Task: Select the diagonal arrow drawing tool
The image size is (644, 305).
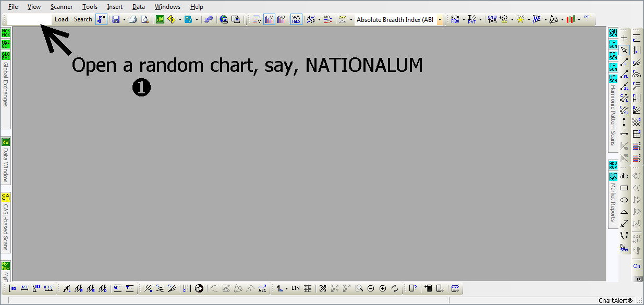Action: click(624, 224)
